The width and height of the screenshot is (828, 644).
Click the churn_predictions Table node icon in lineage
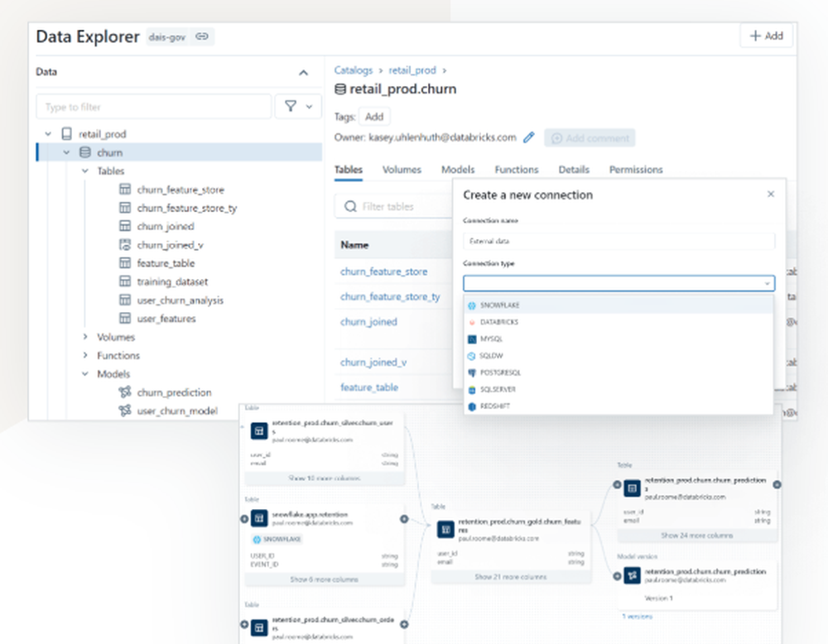632,488
